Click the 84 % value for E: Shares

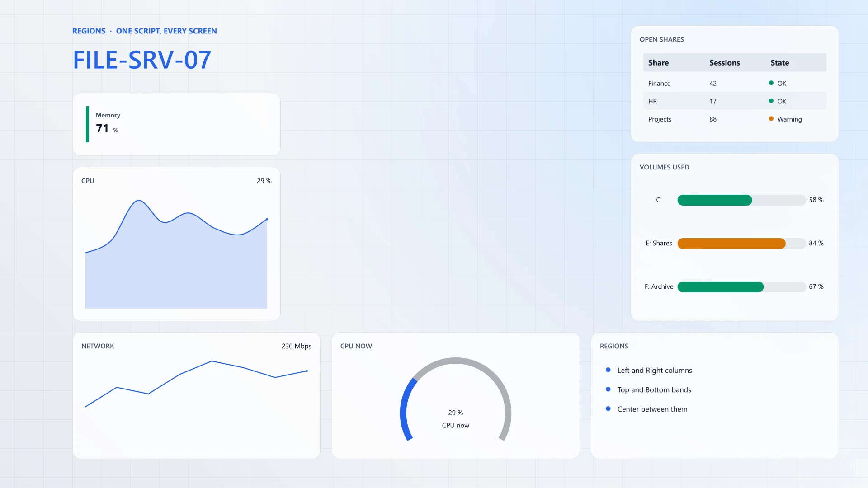[x=816, y=243]
